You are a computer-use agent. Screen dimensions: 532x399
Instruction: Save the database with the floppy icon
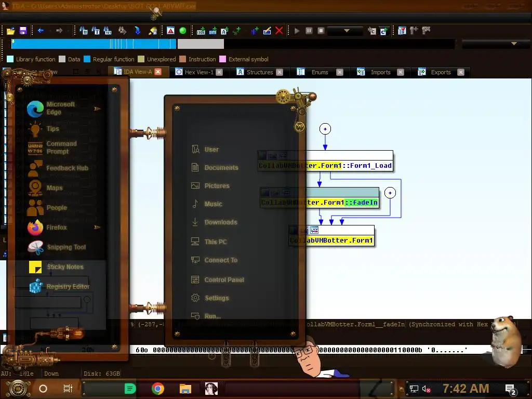tap(23, 31)
